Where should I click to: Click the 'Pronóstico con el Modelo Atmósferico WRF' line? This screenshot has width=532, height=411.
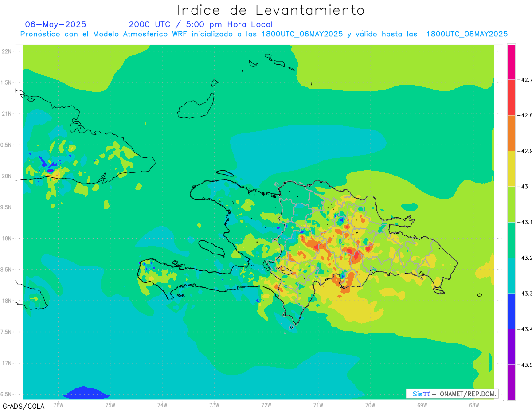click(x=104, y=34)
